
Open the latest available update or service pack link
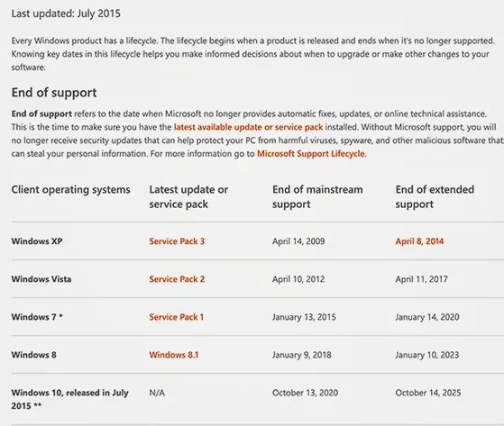tap(248, 127)
